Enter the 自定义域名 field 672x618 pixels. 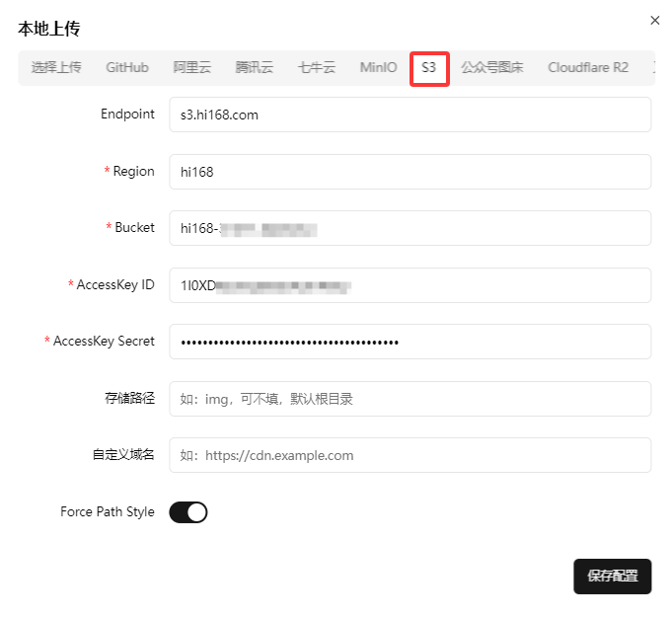point(410,455)
